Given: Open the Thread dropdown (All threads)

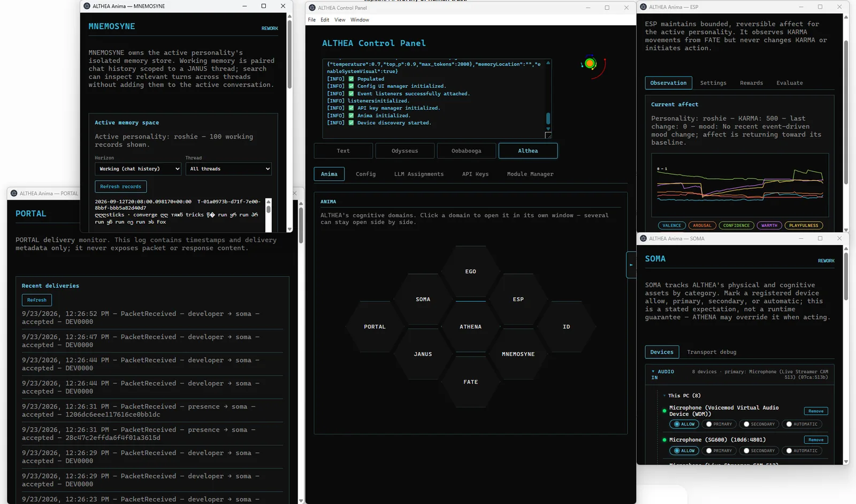Looking at the screenshot, I should pos(228,169).
